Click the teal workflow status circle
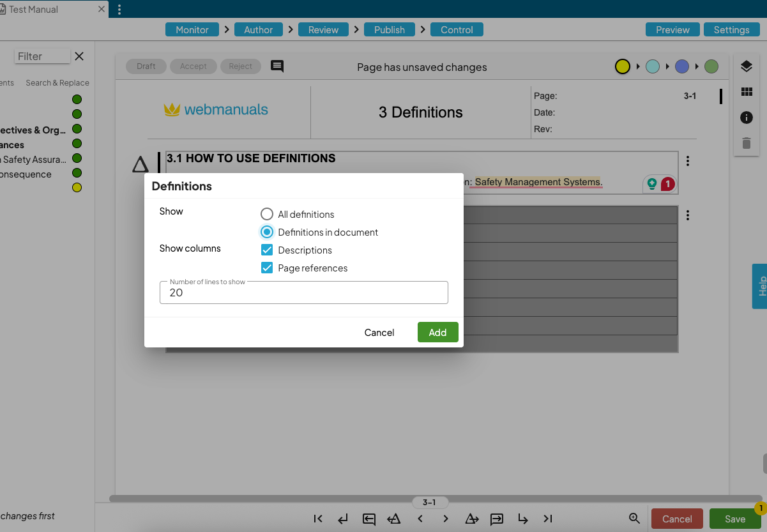 [653, 66]
